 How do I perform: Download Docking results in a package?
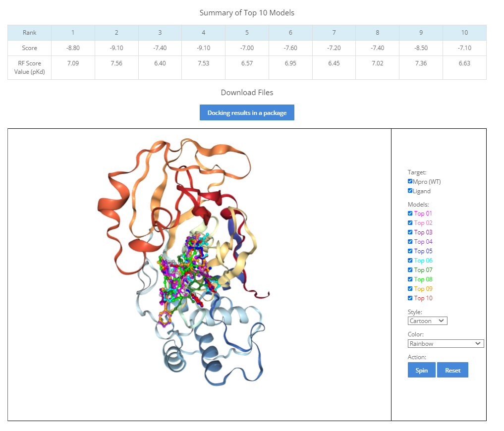247,112
